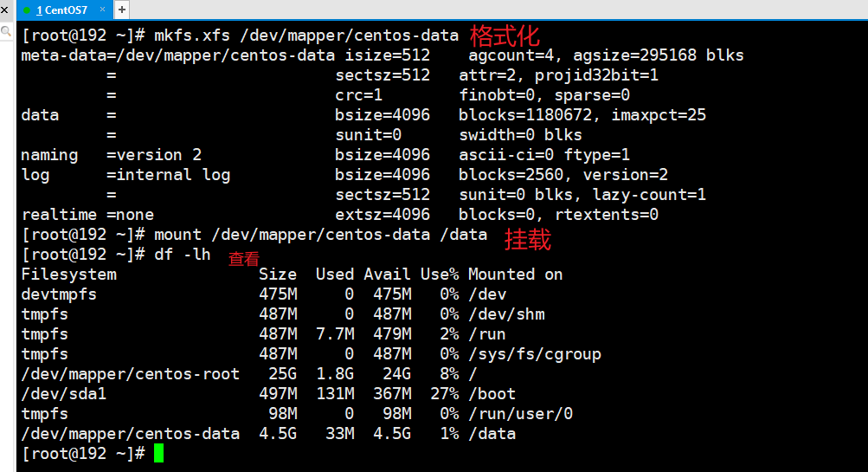The image size is (868, 472).
Task: Click the red 格式化 annotation
Action: pyautogui.click(x=504, y=36)
